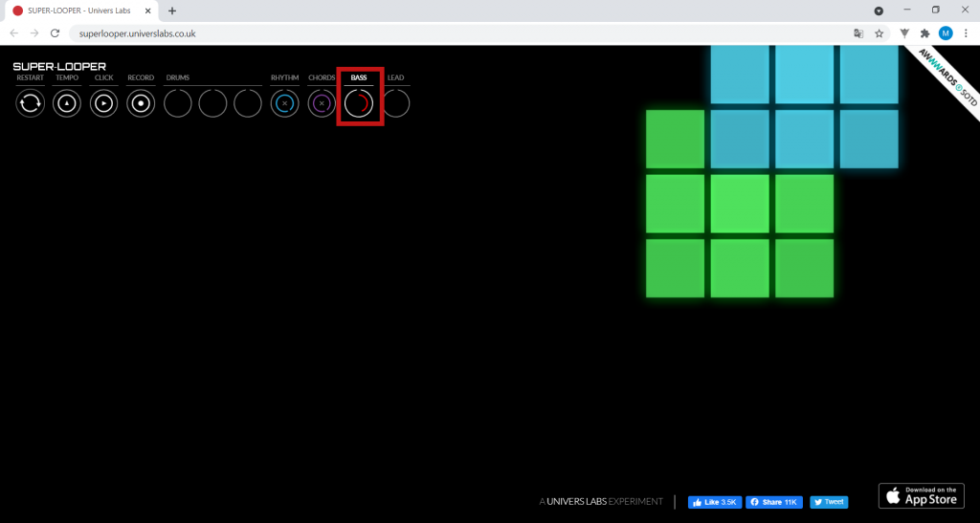Tap the top-right blue pad
The image size is (980, 523).
[x=869, y=75]
